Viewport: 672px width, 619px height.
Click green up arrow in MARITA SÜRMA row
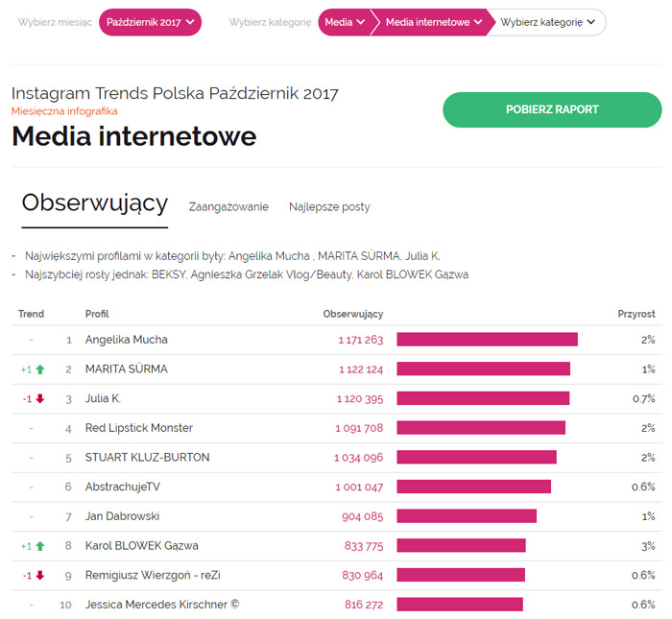pyautogui.click(x=40, y=369)
